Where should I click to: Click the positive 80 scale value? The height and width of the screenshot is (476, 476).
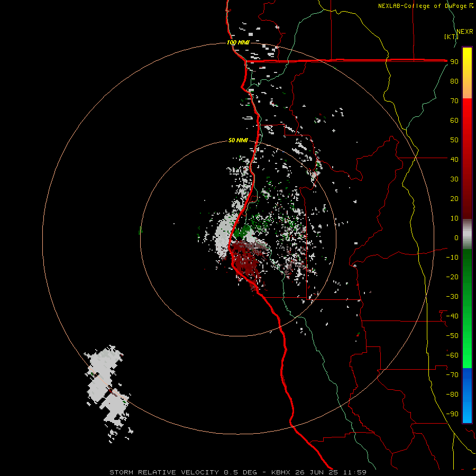(454, 81)
